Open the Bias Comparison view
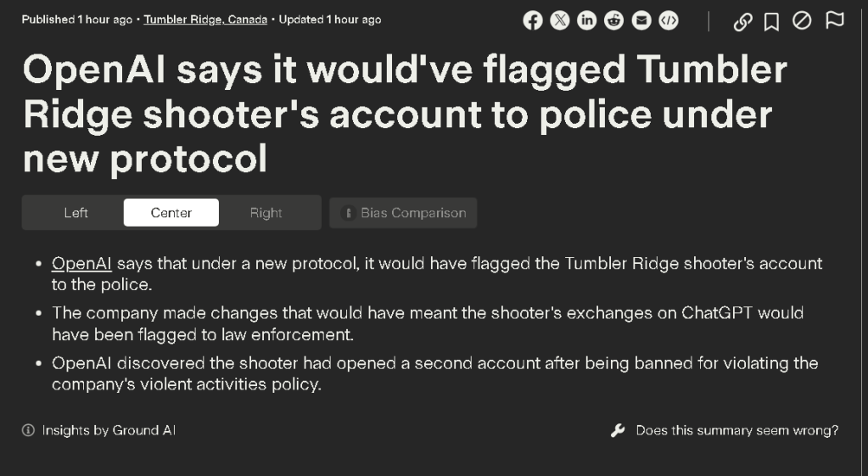The image size is (868, 476). (x=404, y=213)
